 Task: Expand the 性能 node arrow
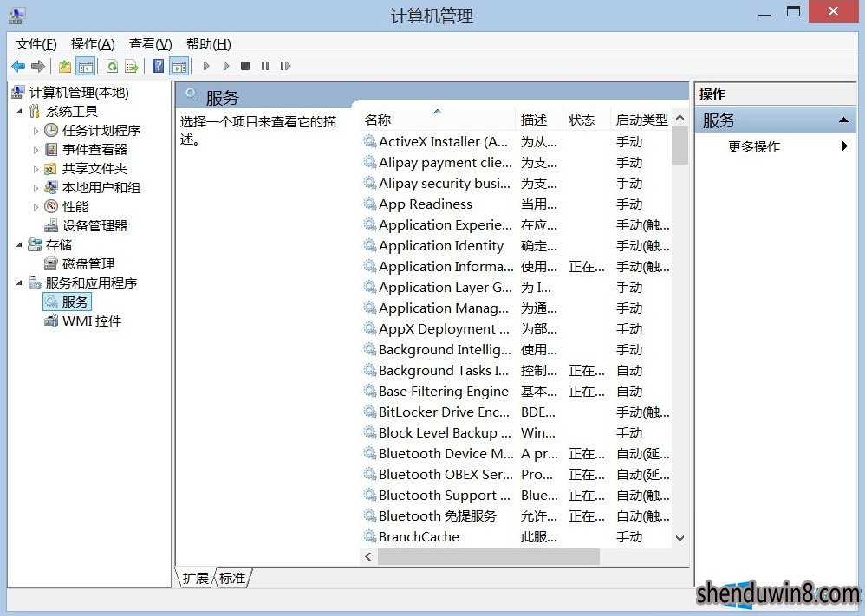pyautogui.click(x=36, y=207)
